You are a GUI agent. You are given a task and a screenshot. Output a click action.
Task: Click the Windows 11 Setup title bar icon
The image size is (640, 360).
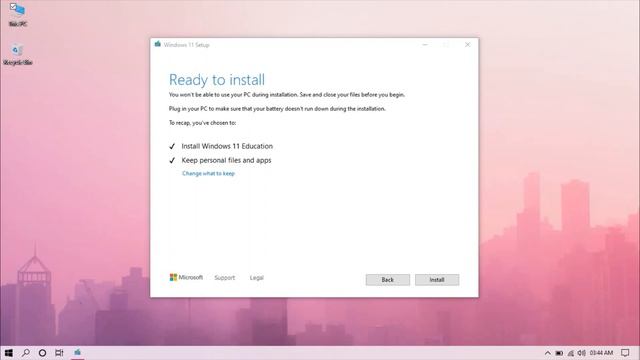[158, 44]
